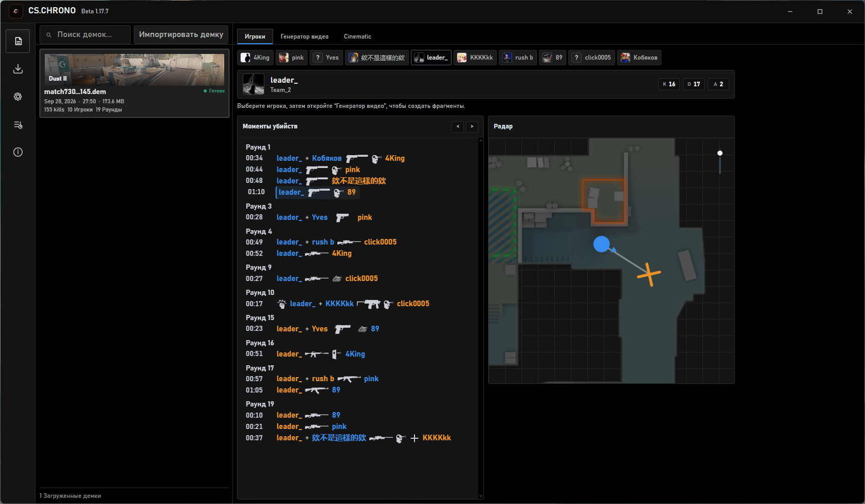
Task: Switch to the Генератор видео tab
Action: click(304, 36)
